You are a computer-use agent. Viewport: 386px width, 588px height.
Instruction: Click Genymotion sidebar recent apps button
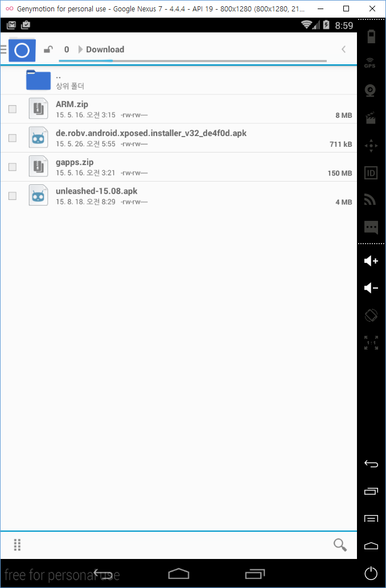pyautogui.click(x=371, y=491)
